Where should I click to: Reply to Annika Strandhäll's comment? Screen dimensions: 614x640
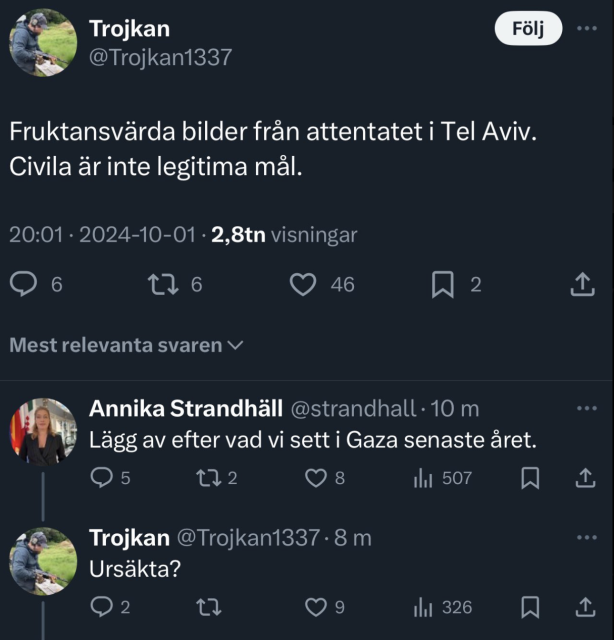click(x=101, y=478)
